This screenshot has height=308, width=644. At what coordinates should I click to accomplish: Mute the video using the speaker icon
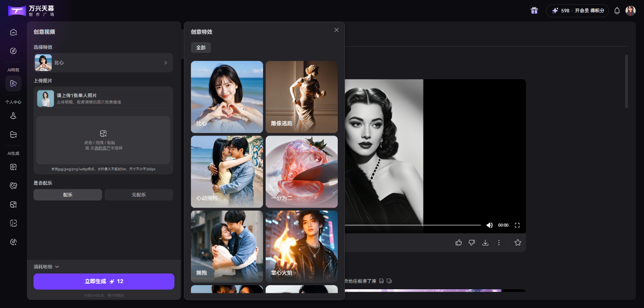(x=490, y=225)
